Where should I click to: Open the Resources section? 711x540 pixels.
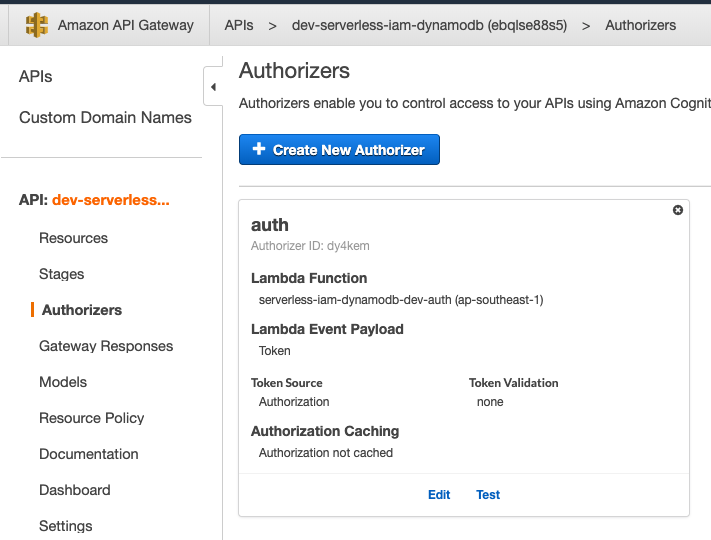pyautogui.click(x=73, y=238)
